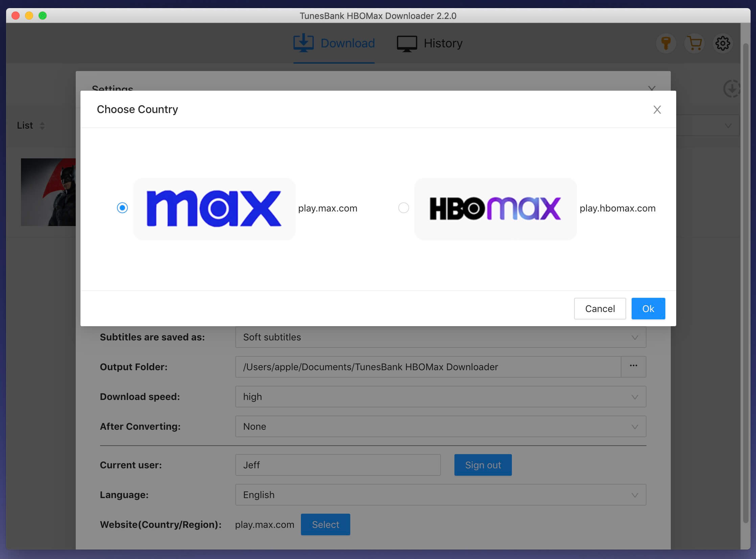The image size is (756, 559).
Task: Close the Settings panel behind dialog
Action: (652, 88)
